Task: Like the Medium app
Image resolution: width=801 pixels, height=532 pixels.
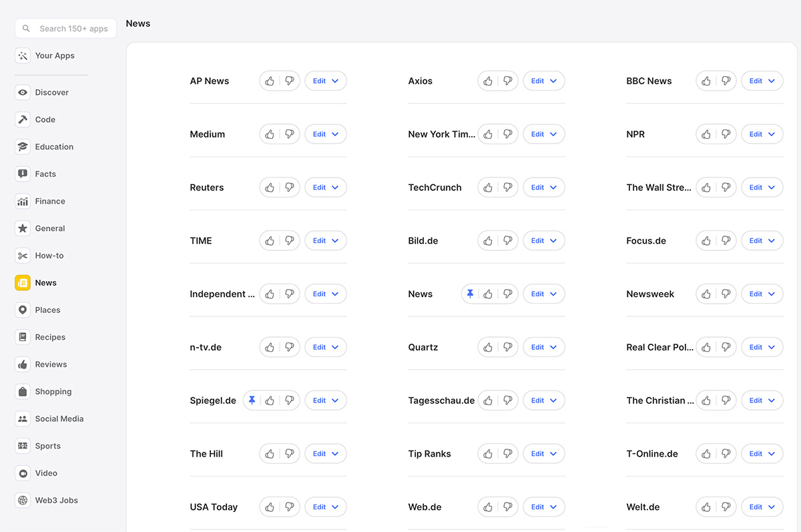Action: coord(270,134)
